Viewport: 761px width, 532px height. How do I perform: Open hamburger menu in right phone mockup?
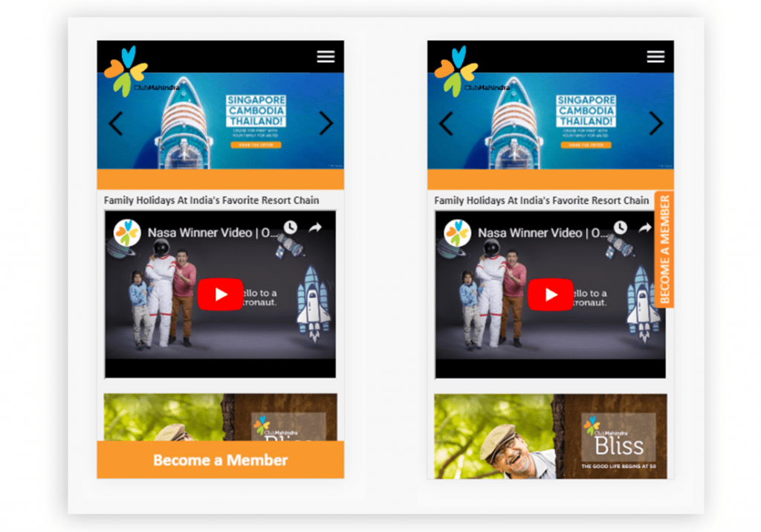tap(655, 57)
